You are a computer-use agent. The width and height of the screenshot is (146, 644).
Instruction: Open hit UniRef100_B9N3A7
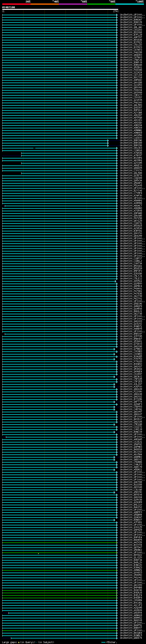point(131,20)
